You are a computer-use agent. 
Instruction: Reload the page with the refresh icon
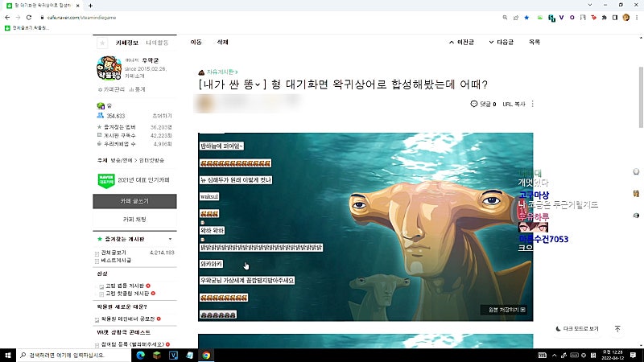(x=29, y=18)
